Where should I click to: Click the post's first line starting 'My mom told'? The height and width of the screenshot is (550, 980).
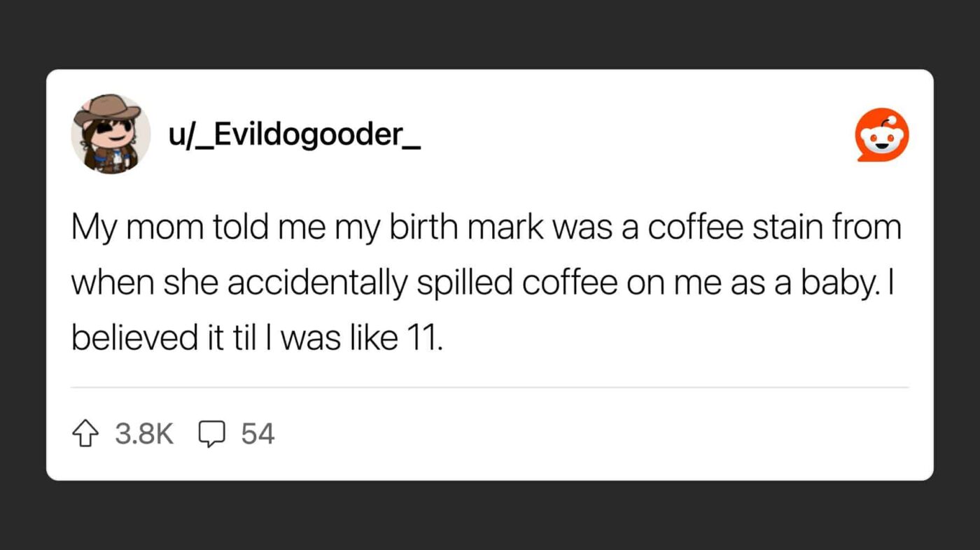(486, 230)
